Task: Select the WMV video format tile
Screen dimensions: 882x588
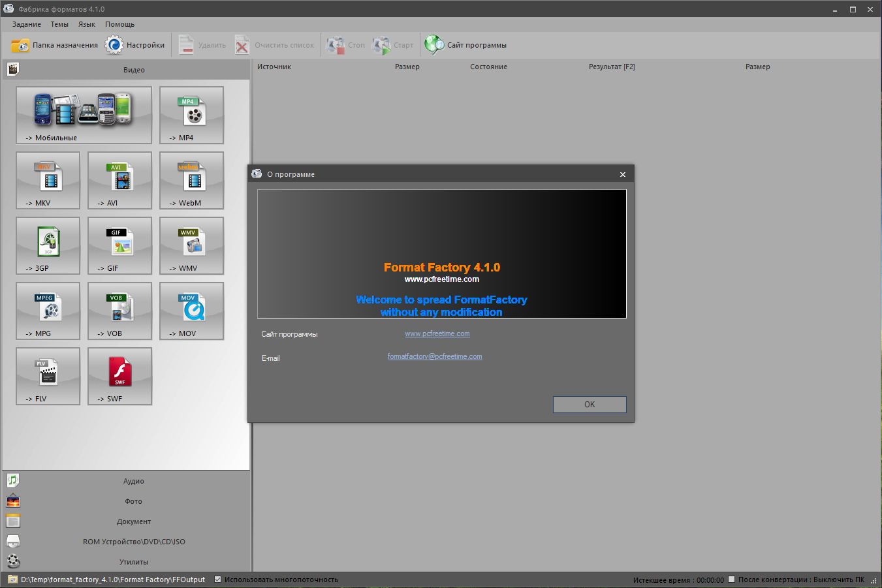Action: [191, 245]
